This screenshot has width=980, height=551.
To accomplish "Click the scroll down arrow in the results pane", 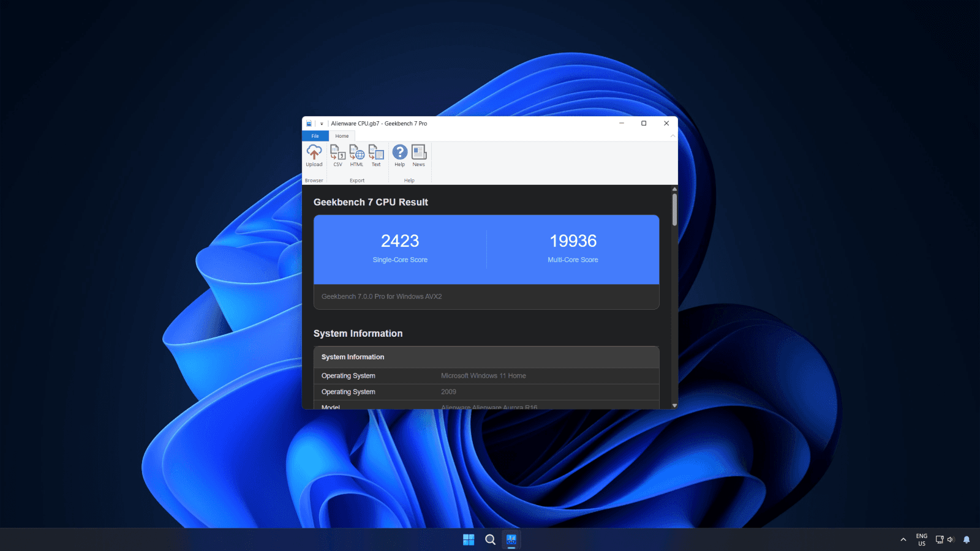I will [674, 405].
